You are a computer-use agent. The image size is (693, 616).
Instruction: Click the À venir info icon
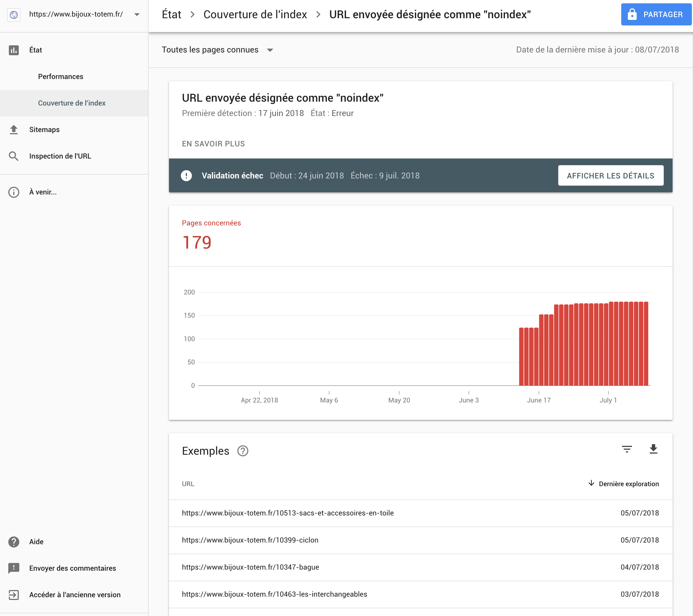(14, 192)
